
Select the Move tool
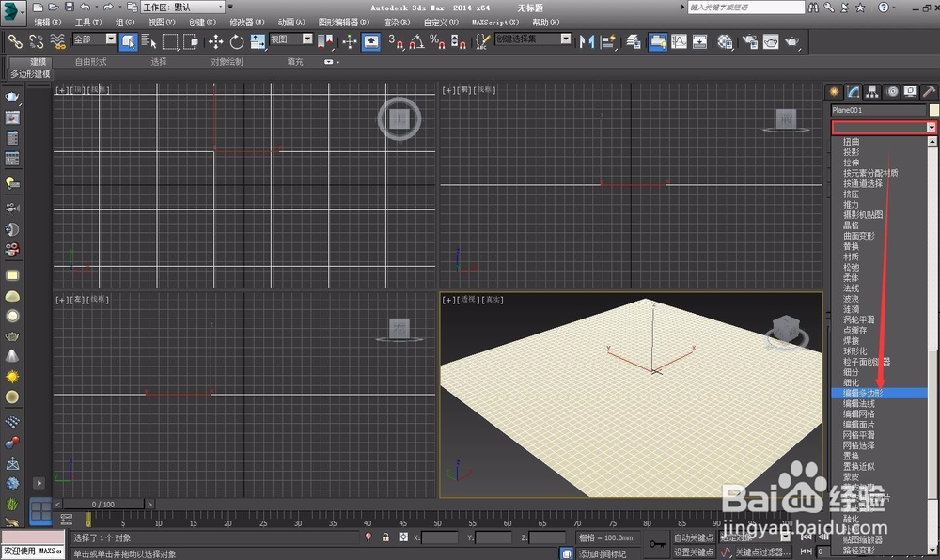tap(215, 41)
